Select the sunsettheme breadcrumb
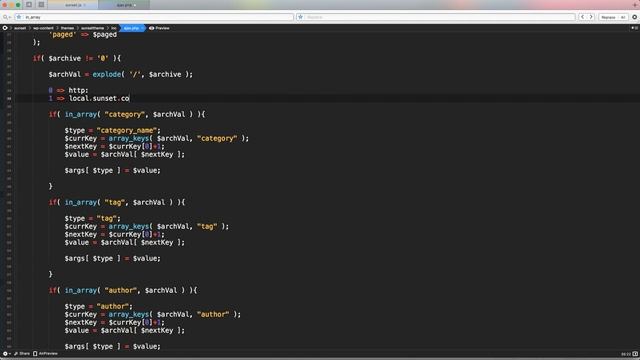This screenshot has width=640, height=360. click(92, 28)
